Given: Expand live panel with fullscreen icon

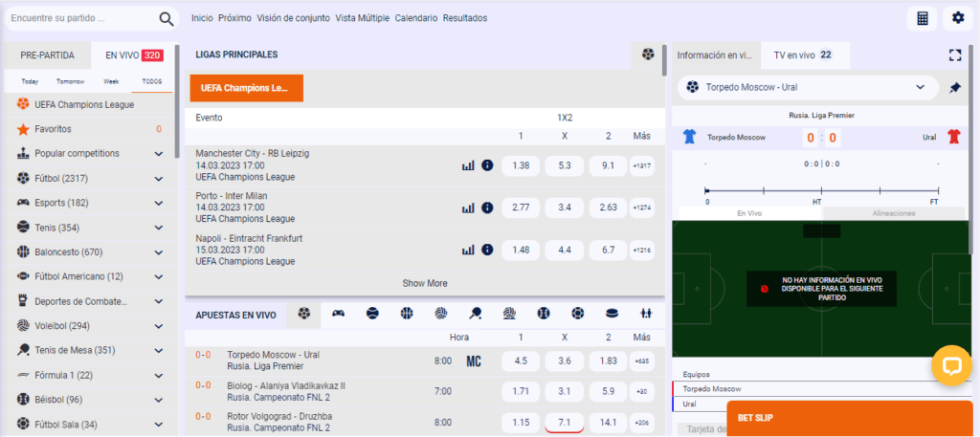Looking at the screenshot, I should click(954, 55).
